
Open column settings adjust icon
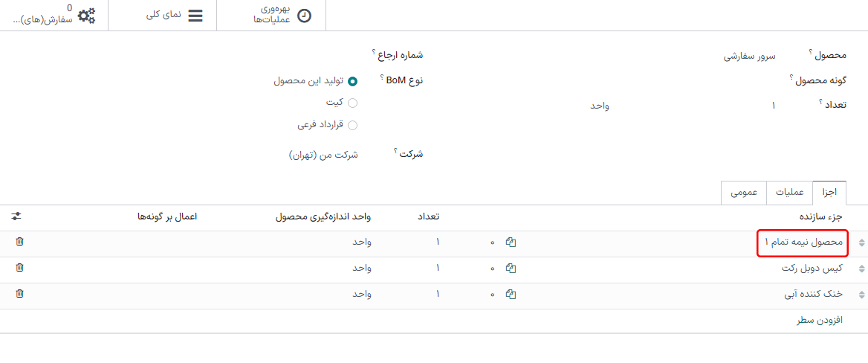[16, 216]
